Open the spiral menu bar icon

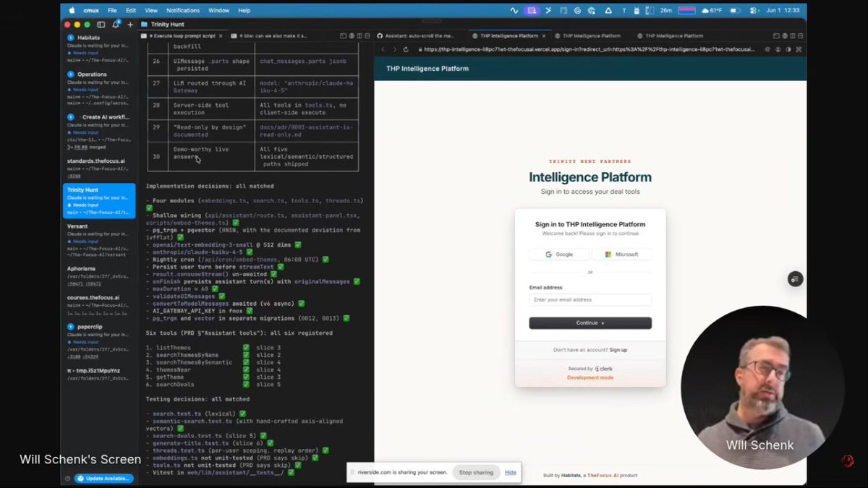click(x=577, y=10)
